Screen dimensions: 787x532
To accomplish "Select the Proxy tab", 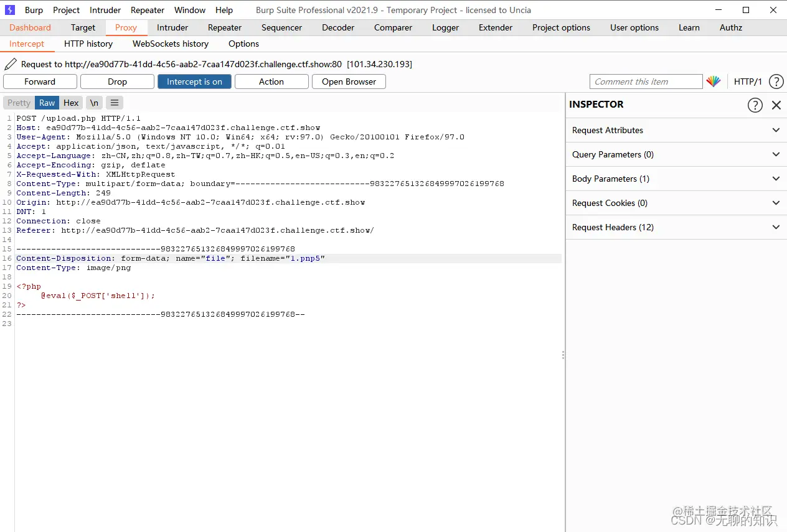I will pos(126,27).
